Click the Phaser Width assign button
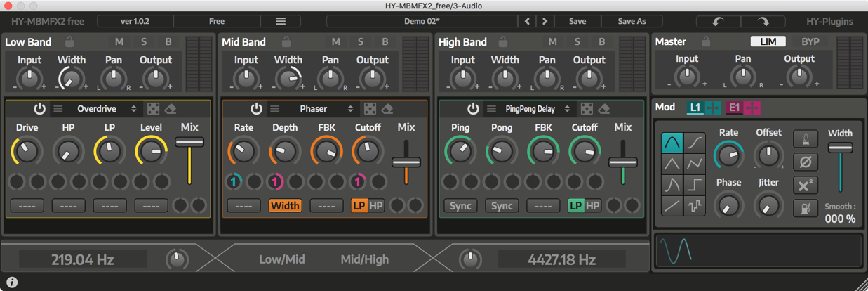The height and width of the screenshot is (291, 868). pyautogui.click(x=285, y=206)
